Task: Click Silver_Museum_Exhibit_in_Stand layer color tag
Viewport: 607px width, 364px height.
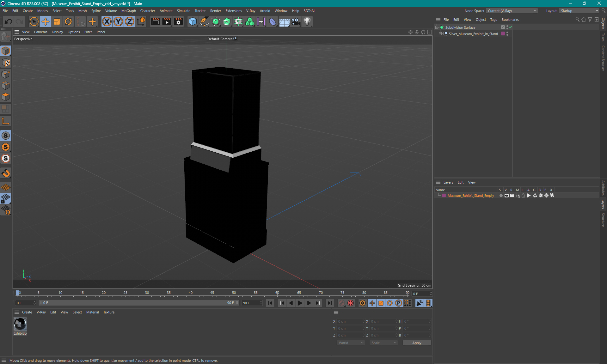Action: click(x=503, y=33)
